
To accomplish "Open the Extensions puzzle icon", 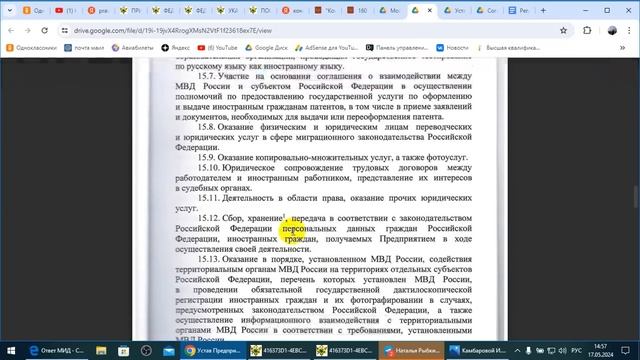I will click(x=587, y=31).
